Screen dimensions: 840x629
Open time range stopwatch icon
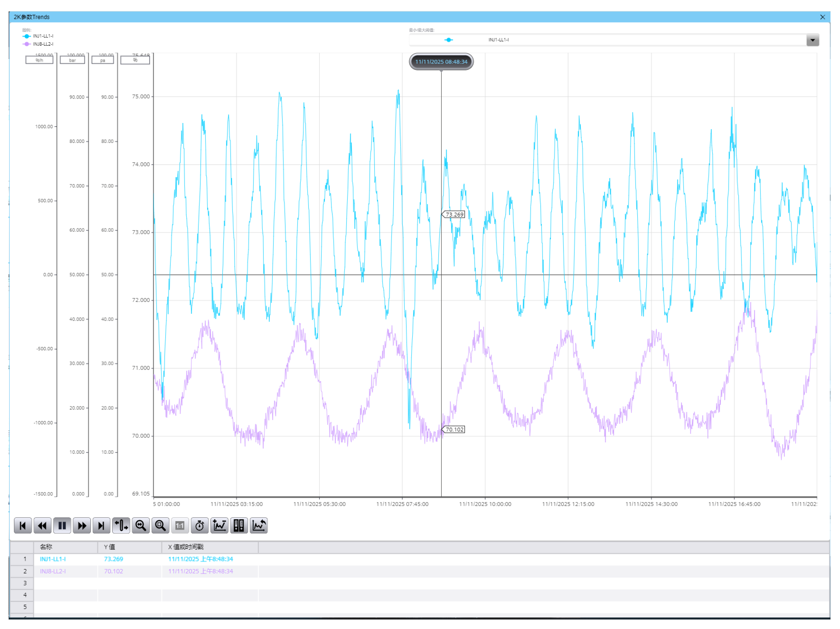pos(200,526)
